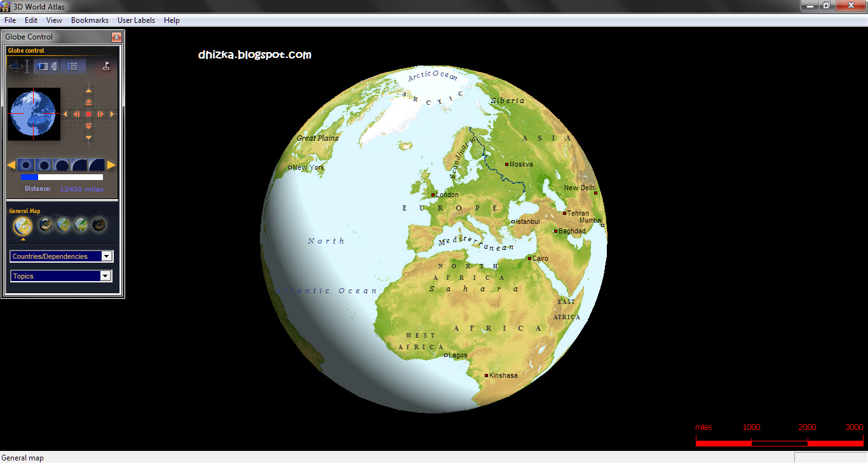Click the right arrow to cycle globe phases

[x=112, y=164]
